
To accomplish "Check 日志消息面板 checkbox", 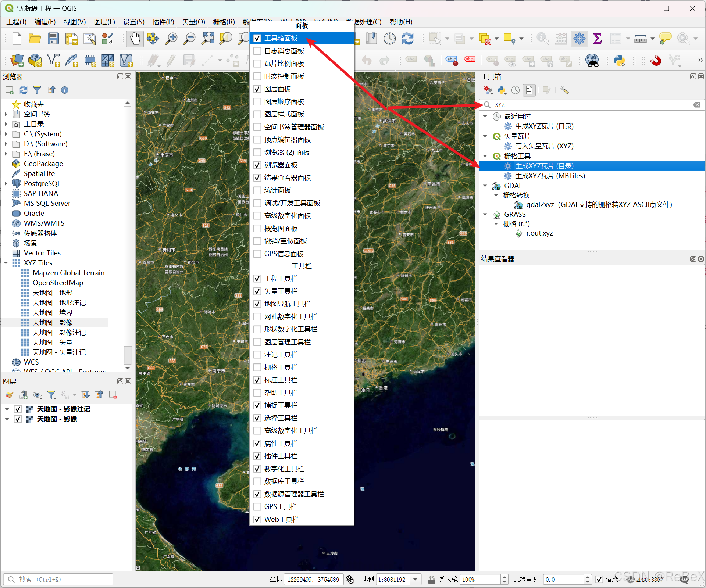I will (257, 51).
